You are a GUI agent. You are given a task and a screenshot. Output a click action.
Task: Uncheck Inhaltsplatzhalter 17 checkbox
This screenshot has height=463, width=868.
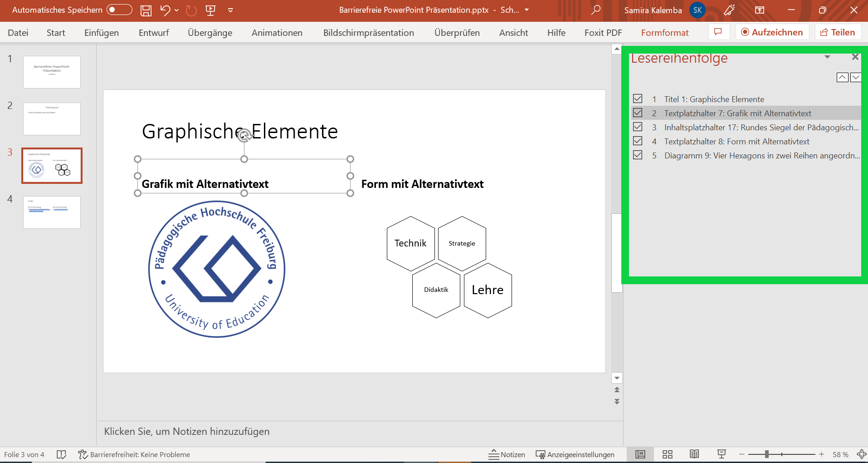tap(638, 127)
